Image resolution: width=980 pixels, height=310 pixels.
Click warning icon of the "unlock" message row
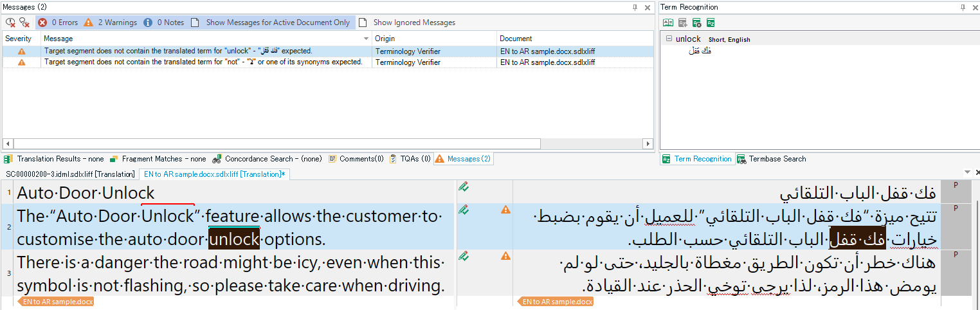coord(21,51)
